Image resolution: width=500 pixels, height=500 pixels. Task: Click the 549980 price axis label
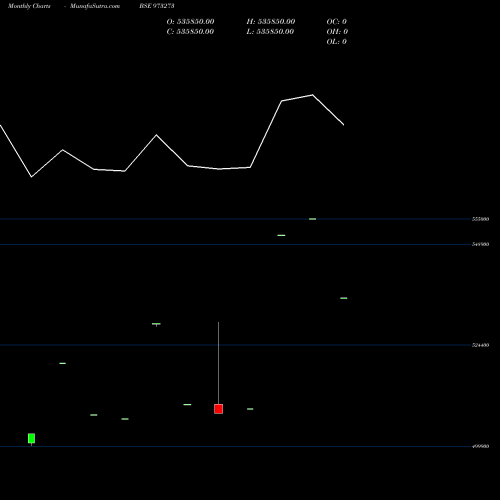[x=481, y=244]
